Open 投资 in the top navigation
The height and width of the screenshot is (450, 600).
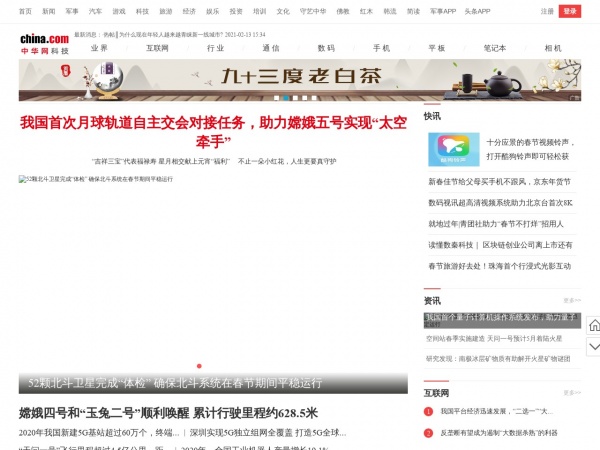click(236, 11)
